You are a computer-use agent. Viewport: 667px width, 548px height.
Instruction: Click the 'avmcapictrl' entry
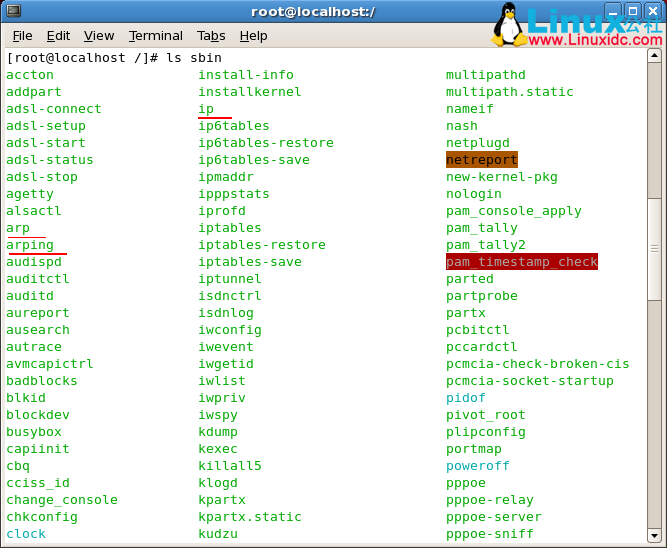click(50, 364)
